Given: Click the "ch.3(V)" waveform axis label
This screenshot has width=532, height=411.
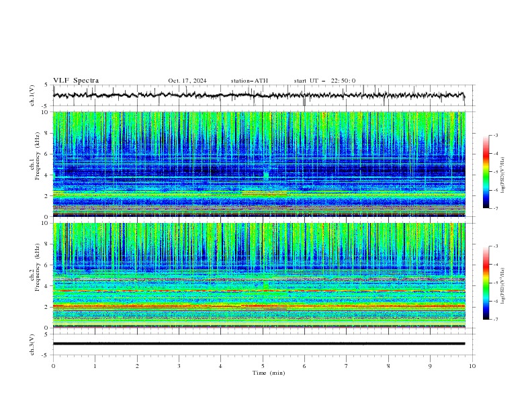Looking at the screenshot, I should (32, 345).
